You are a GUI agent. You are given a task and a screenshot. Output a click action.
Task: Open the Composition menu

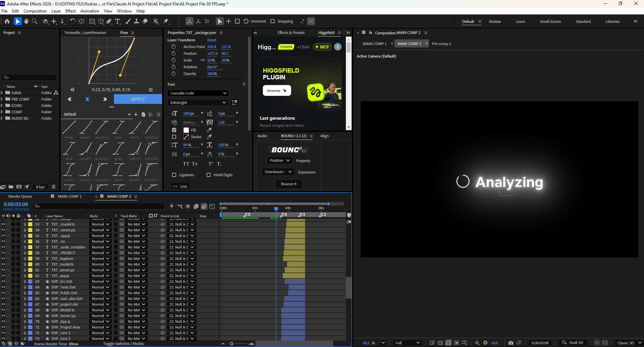(35, 11)
